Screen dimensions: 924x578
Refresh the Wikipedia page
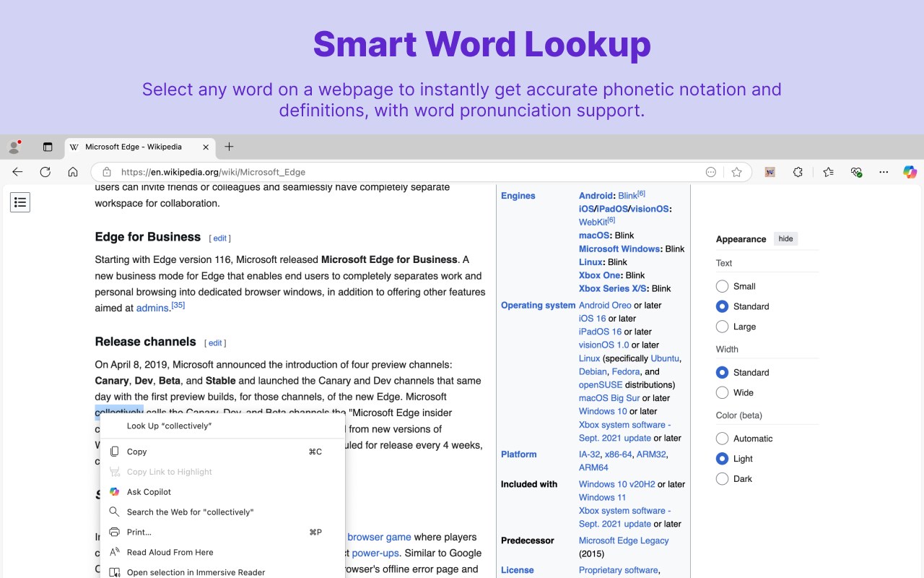click(45, 172)
